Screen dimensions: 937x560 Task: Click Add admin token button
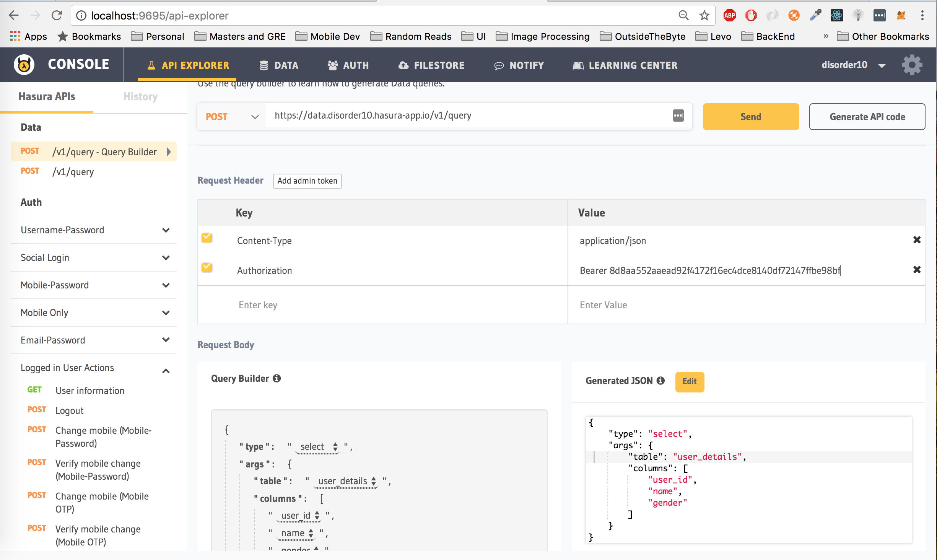pyautogui.click(x=307, y=181)
